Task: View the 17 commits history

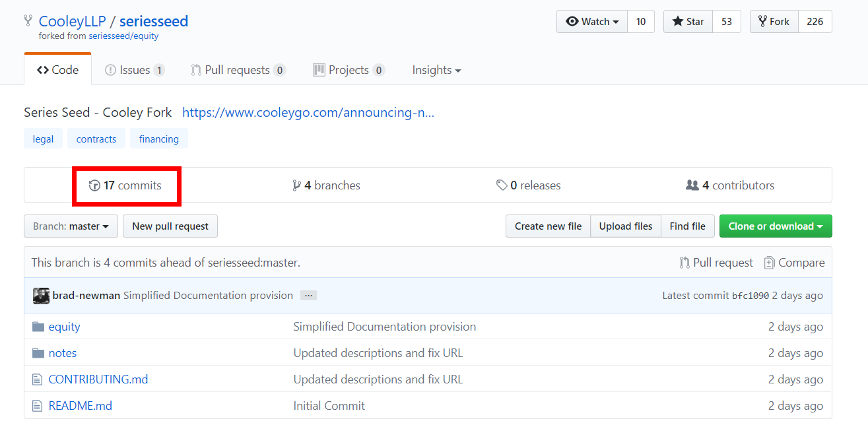Action: 125,185
